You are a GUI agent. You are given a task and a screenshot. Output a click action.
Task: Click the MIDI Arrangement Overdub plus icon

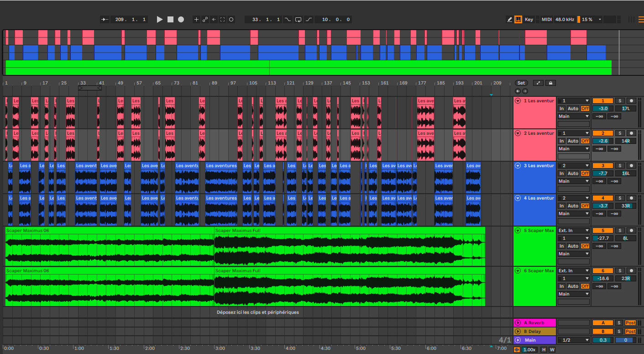point(196,19)
